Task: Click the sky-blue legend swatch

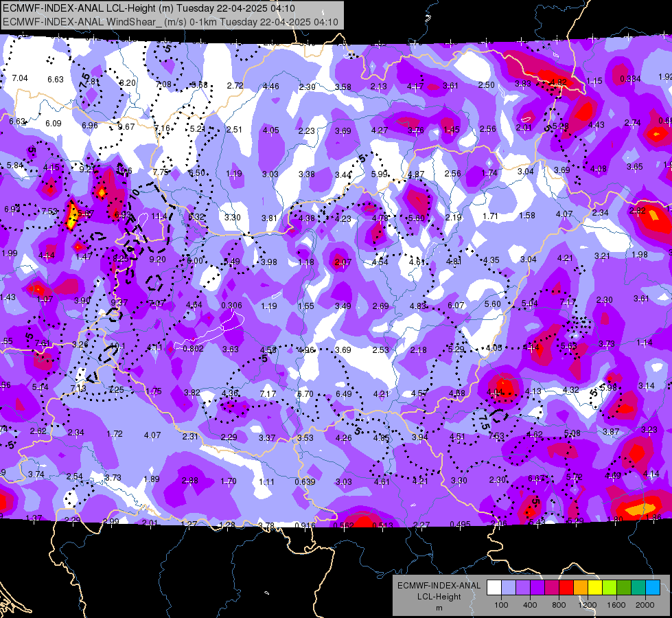Action: [653, 588]
